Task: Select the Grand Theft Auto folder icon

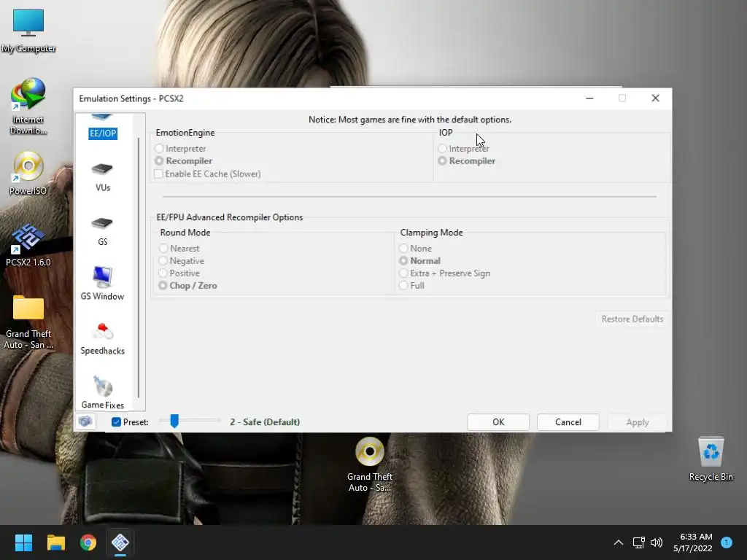Action: pyautogui.click(x=28, y=322)
